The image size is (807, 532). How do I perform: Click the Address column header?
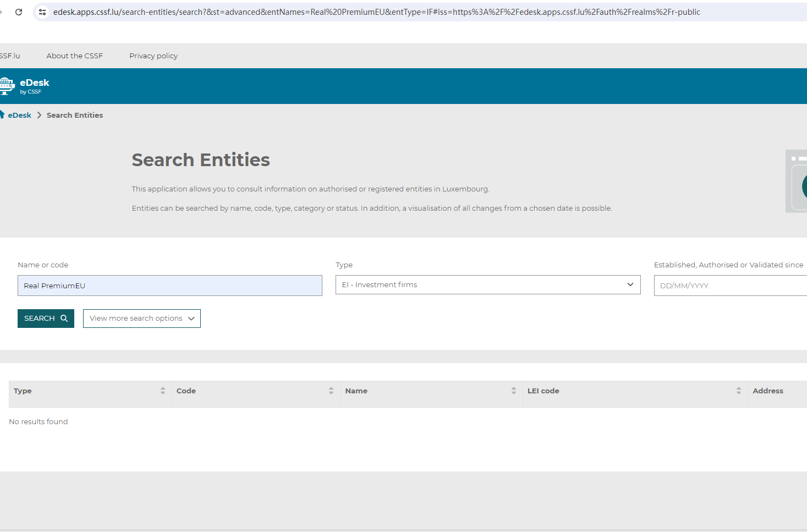pyautogui.click(x=767, y=391)
